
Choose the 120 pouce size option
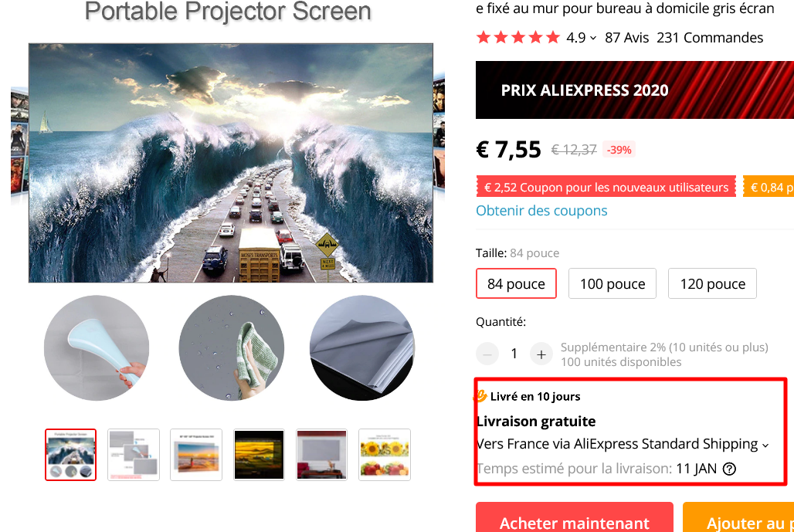point(712,283)
